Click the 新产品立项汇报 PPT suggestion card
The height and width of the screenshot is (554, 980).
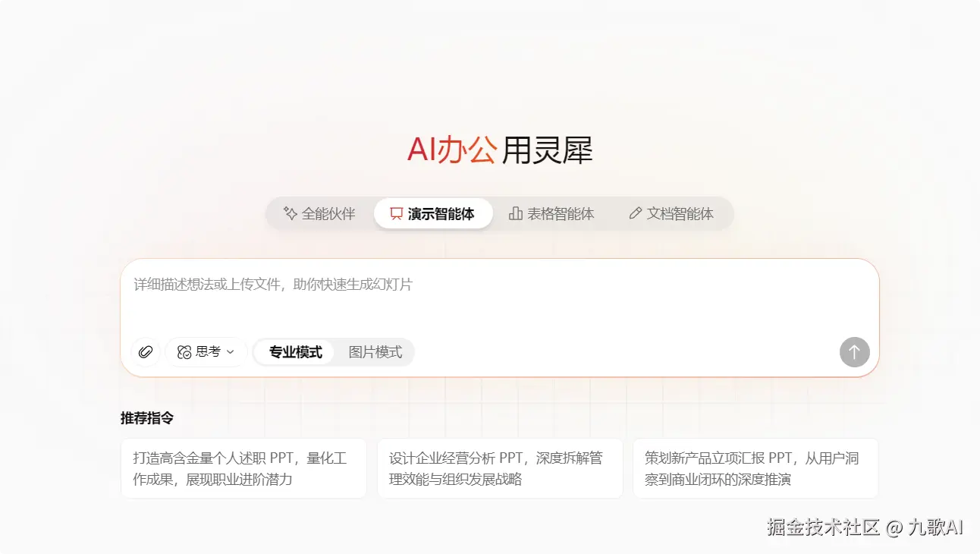coord(755,468)
